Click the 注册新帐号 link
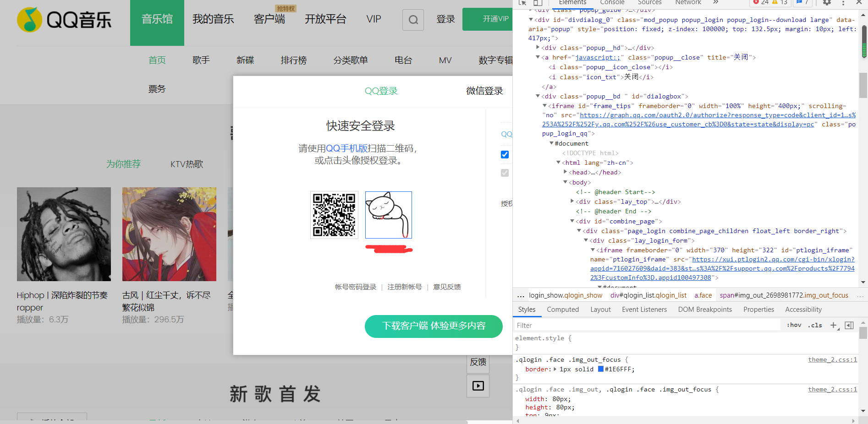This screenshot has width=868, height=424. point(404,287)
